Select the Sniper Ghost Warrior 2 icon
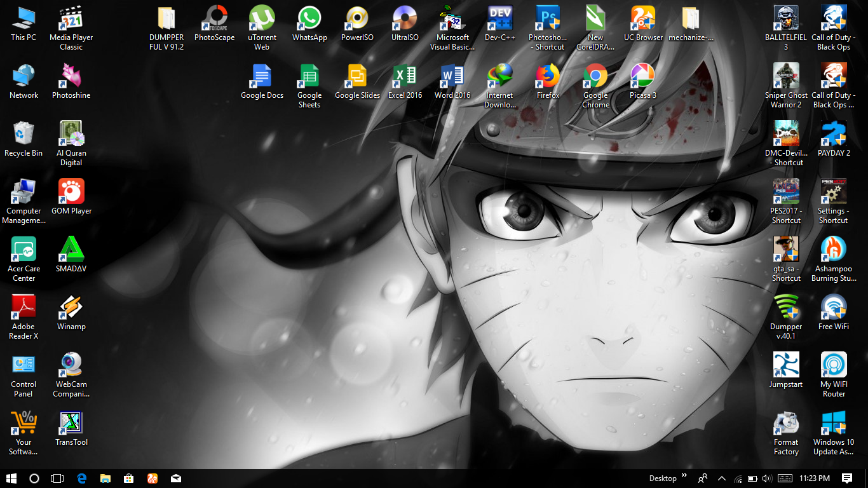Screen dimensions: 868x488 [786, 76]
